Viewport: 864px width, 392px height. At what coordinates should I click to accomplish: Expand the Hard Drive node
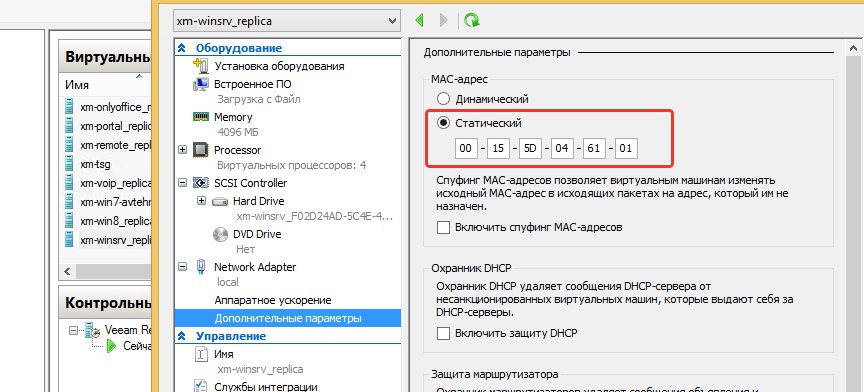pyautogui.click(x=201, y=201)
